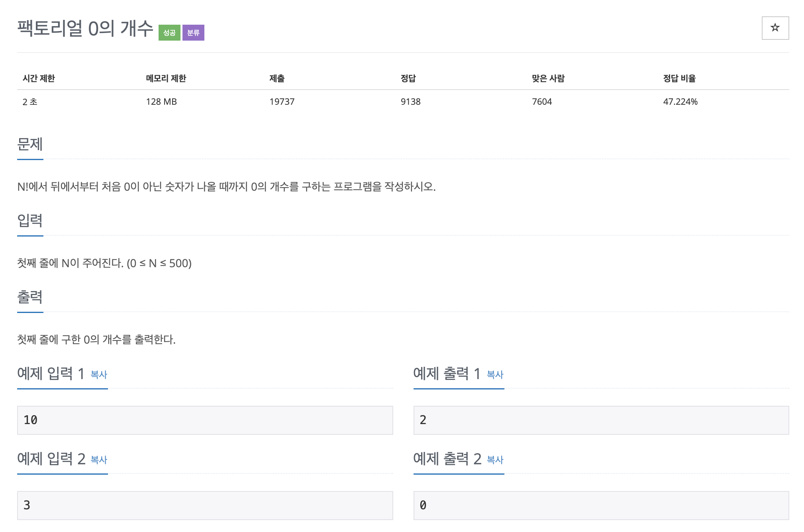
Task: Click the 맞은 사람 column header
Action: tap(548, 78)
